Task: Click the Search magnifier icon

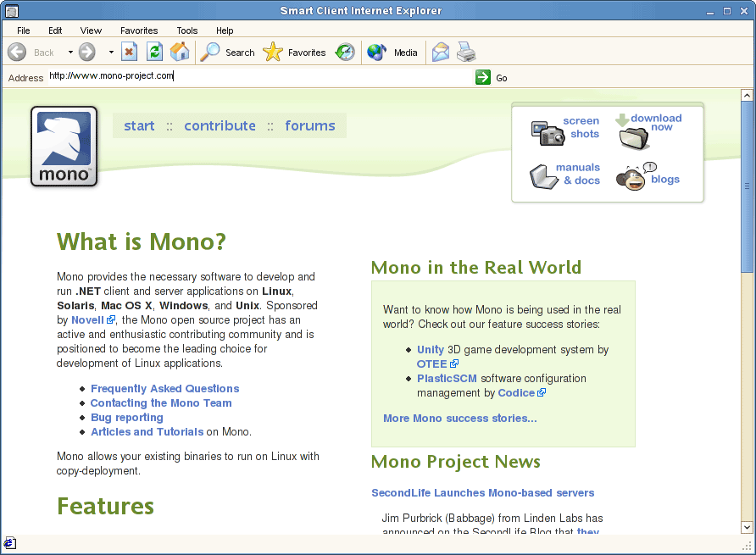Action: [209, 52]
